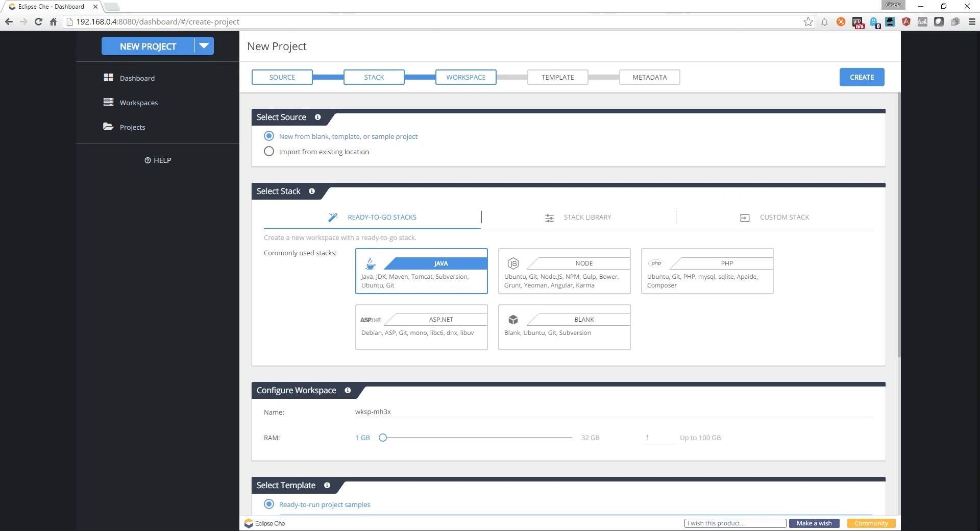Click the New Project button
The image size is (980, 531).
click(148, 46)
